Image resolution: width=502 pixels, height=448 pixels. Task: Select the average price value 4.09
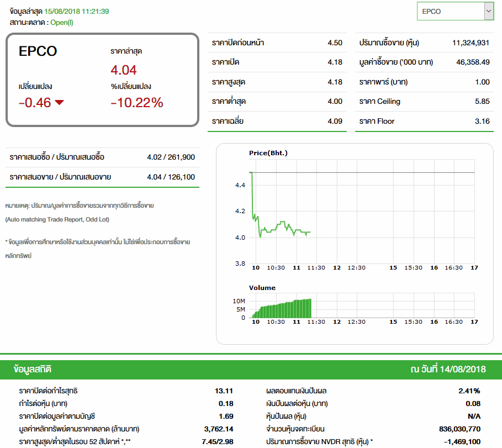(335, 121)
